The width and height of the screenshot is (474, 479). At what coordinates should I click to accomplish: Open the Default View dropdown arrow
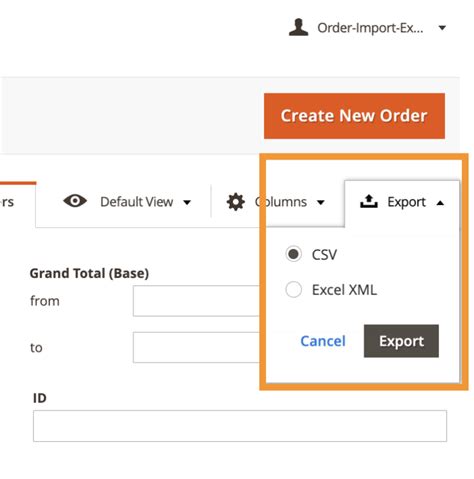click(x=187, y=202)
